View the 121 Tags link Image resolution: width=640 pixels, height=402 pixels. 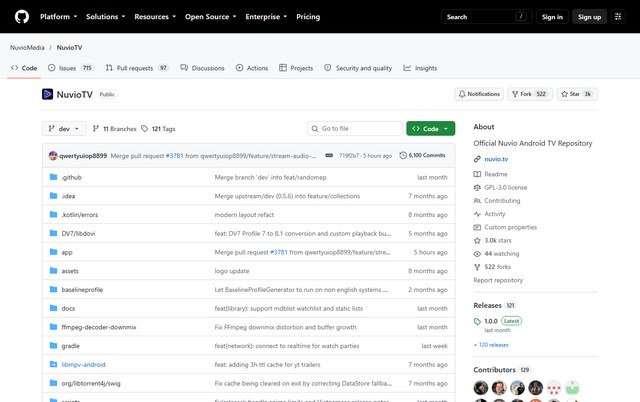(158, 129)
